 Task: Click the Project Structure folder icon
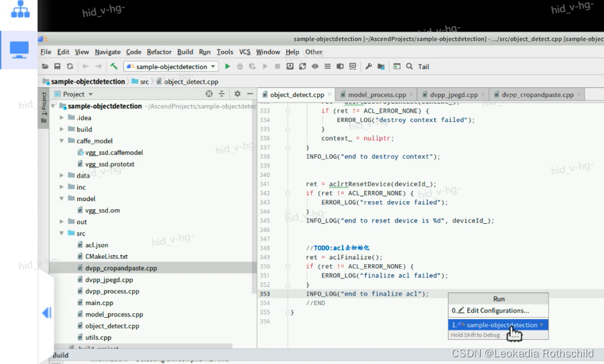click(381, 66)
